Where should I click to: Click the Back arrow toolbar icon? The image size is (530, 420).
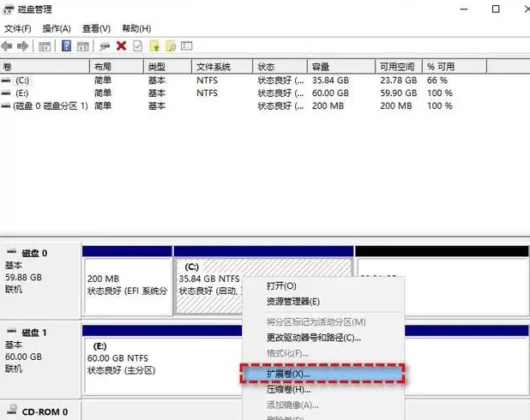tap(7, 46)
